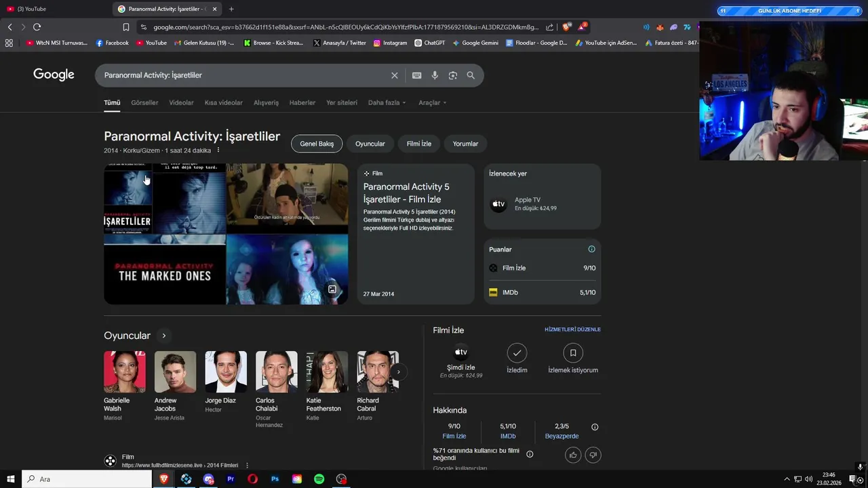Toggle İzlemek istiyorum bookmark button
This screenshot has width=868, height=488.
[573, 352]
